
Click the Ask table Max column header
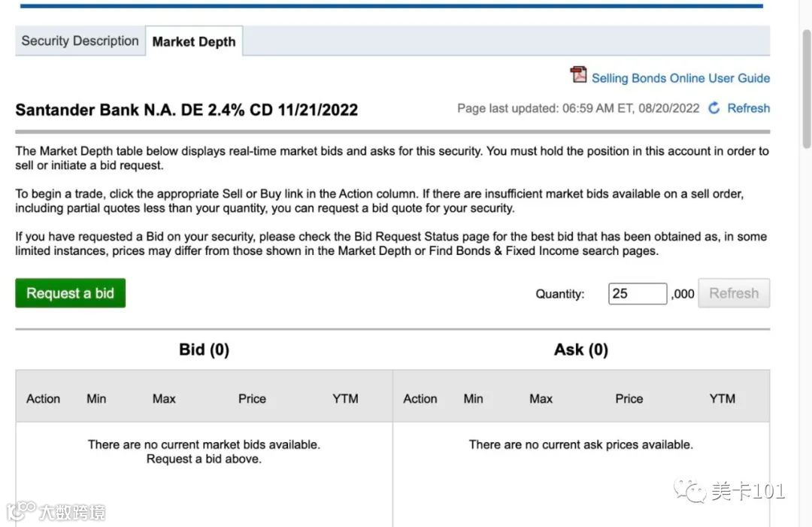(x=541, y=398)
